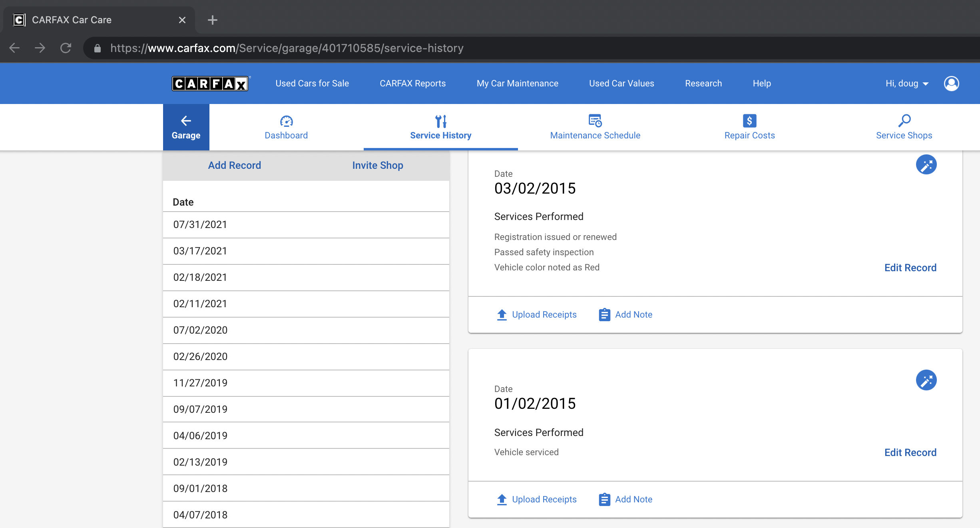Open the Maintenance Schedule tab
Screen dimensions: 980x528
click(x=595, y=127)
